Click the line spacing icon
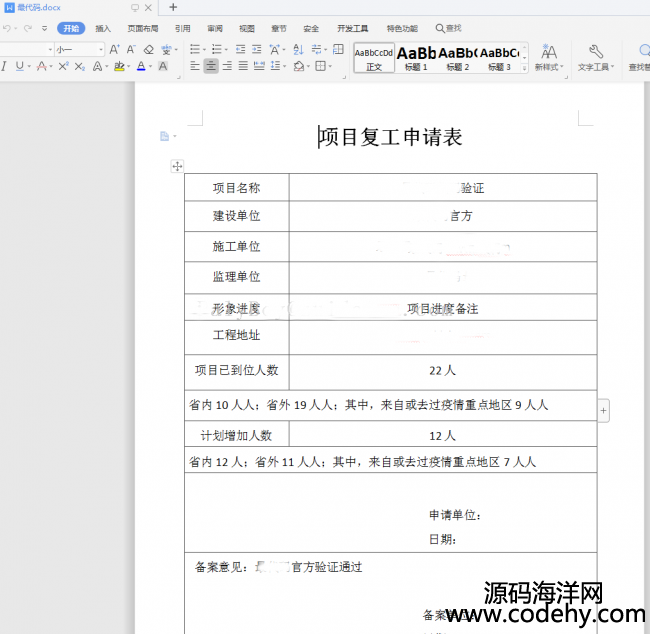This screenshot has height=634, width=650. click(x=275, y=66)
